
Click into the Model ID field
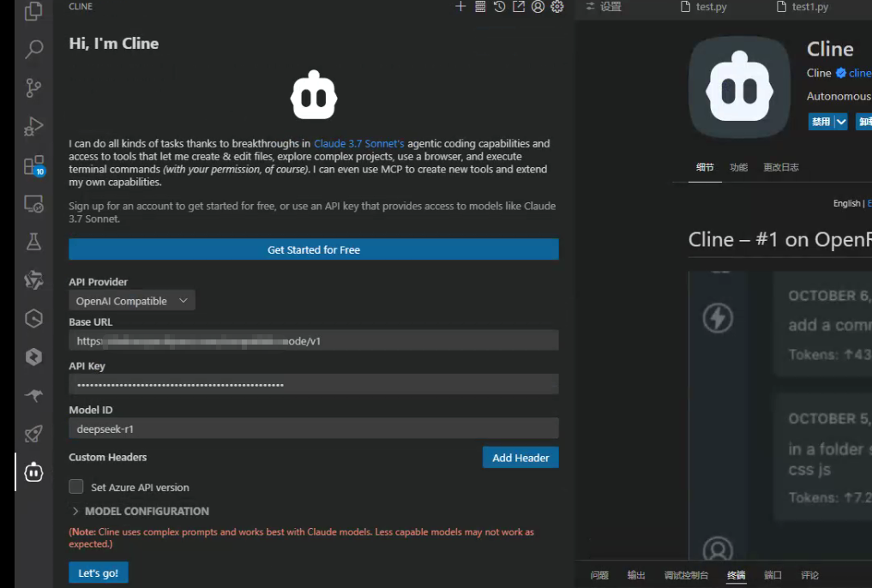pyautogui.click(x=314, y=429)
